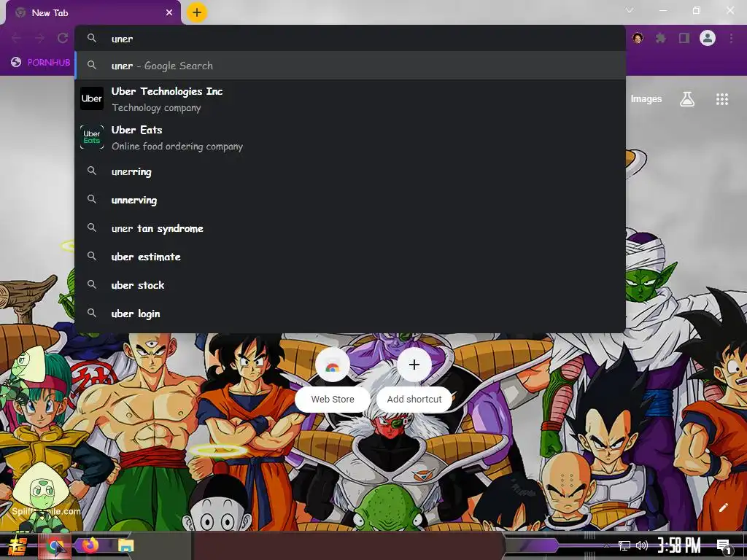The image size is (747, 560).
Task: Open the Start menu on the taskbar
Action: pyautogui.click(x=16, y=545)
